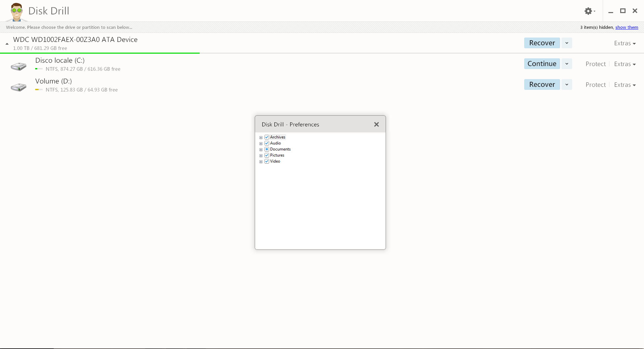Close the Preferences dialog
Viewport: 644px width, 349px height.
pos(376,124)
